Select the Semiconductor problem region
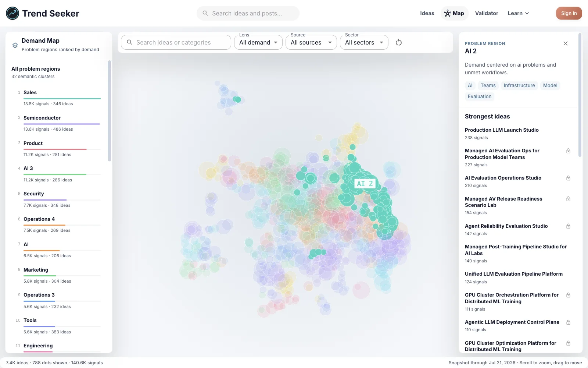Viewport: 588px width, 368px height. click(59, 123)
